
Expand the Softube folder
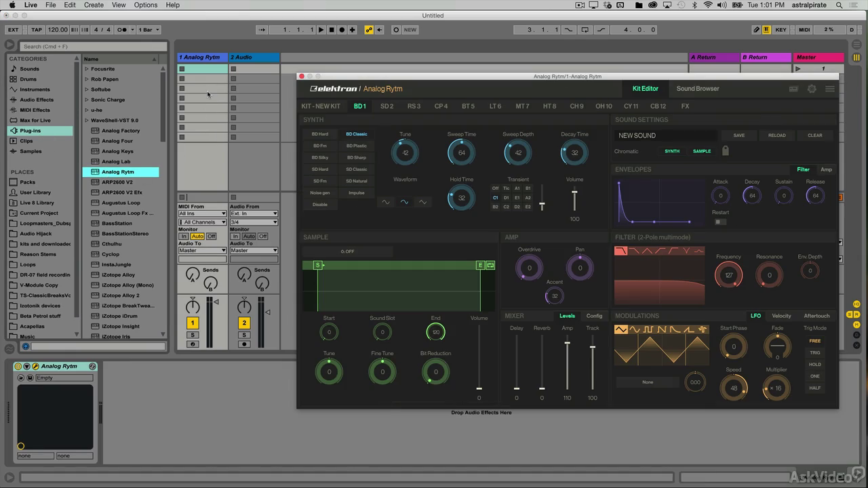click(x=87, y=89)
